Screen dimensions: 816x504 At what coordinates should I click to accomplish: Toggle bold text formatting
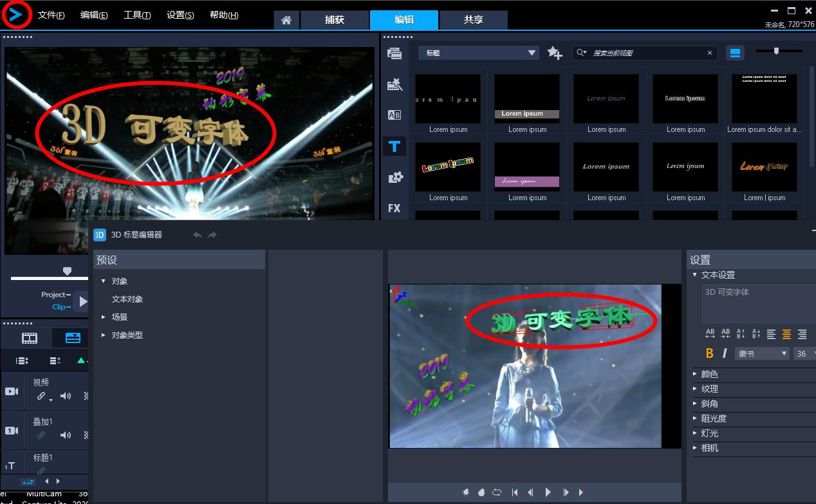[710, 353]
